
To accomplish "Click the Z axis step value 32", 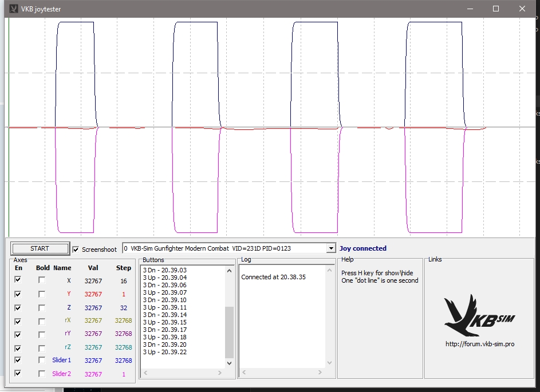I will tap(124, 308).
